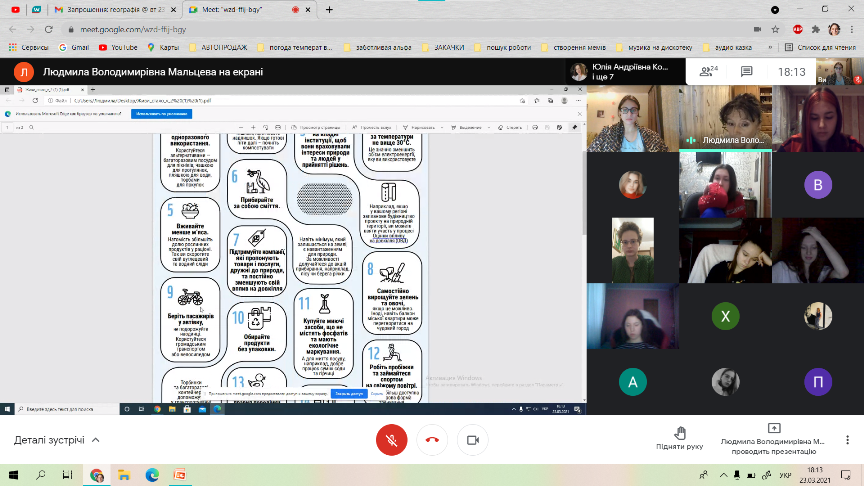
Task: Show hidden system tray icons
Action: (x=723, y=475)
